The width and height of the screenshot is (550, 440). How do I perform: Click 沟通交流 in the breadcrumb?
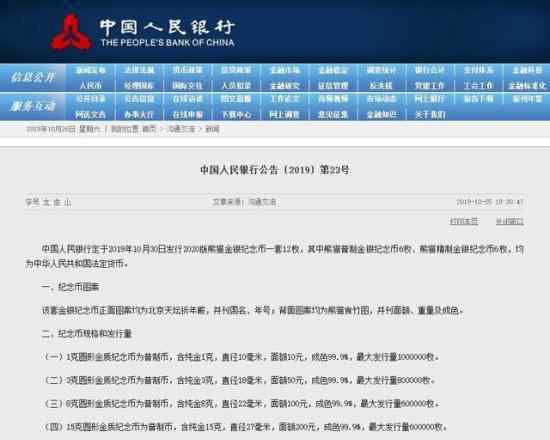coord(181,129)
